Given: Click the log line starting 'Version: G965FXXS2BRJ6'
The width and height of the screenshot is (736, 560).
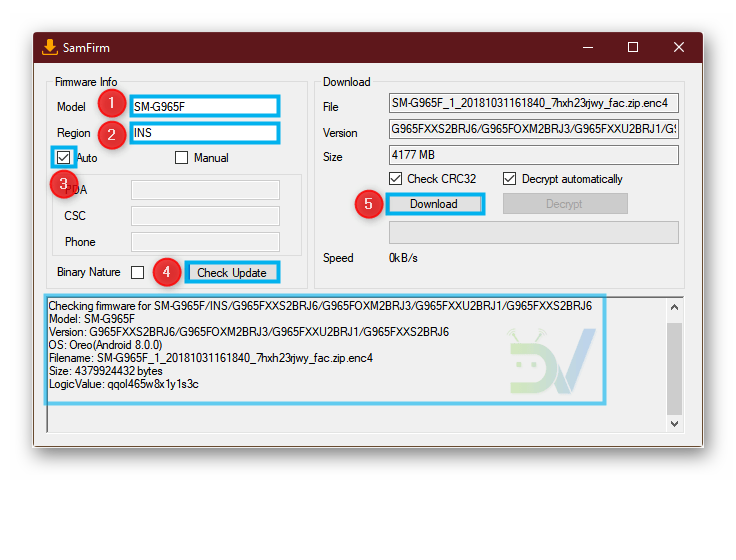Looking at the screenshot, I should pos(249,332).
